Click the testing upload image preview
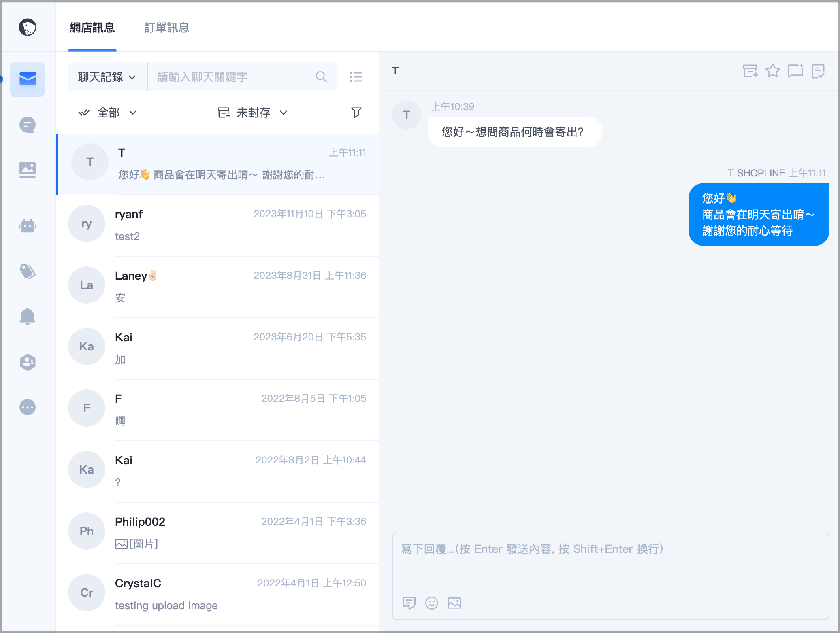The width and height of the screenshot is (840, 633). click(x=166, y=605)
